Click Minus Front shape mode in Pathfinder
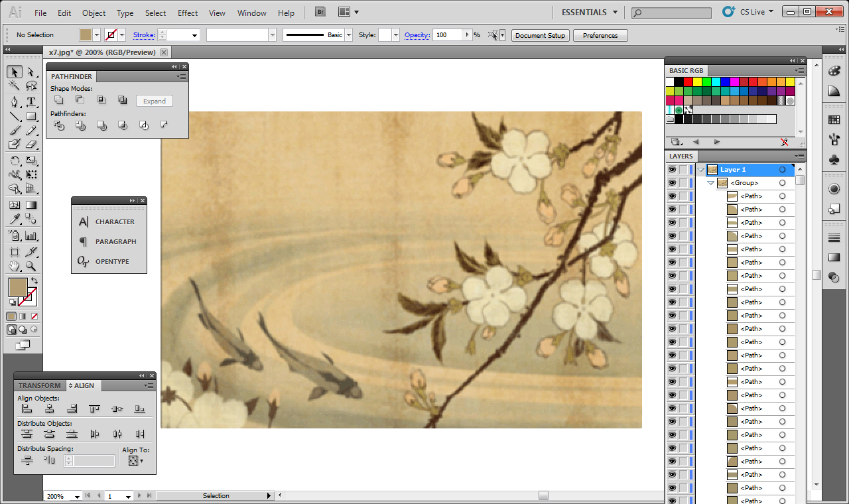 click(x=80, y=100)
